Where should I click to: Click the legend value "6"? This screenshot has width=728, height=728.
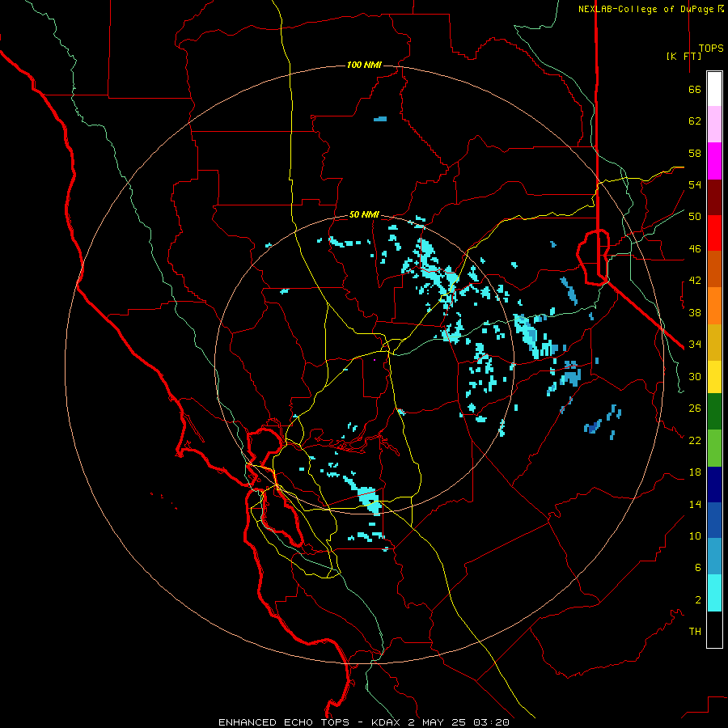point(697,568)
